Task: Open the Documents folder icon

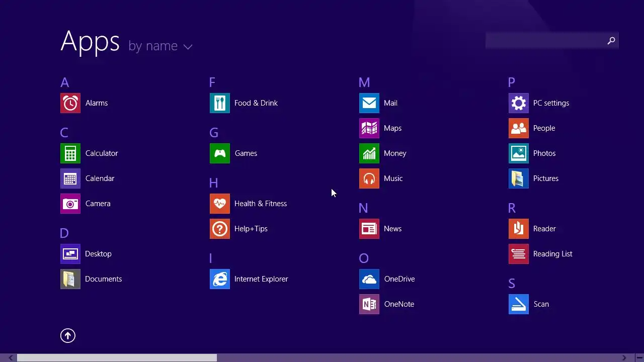Action: 70,279
